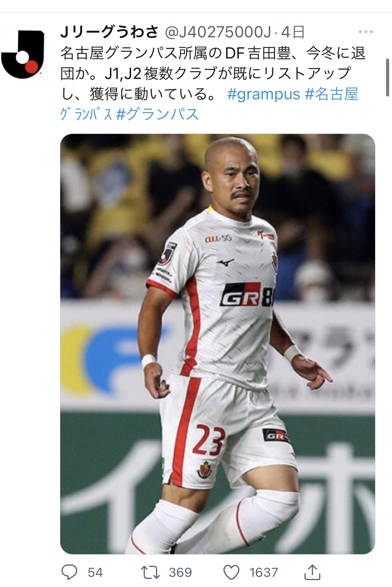Like the tweet with the heart icon

[x=231, y=572]
